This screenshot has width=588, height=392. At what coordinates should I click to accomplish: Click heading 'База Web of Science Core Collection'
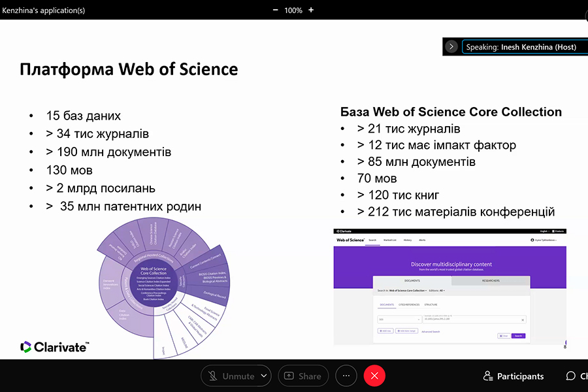pos(451,112)
